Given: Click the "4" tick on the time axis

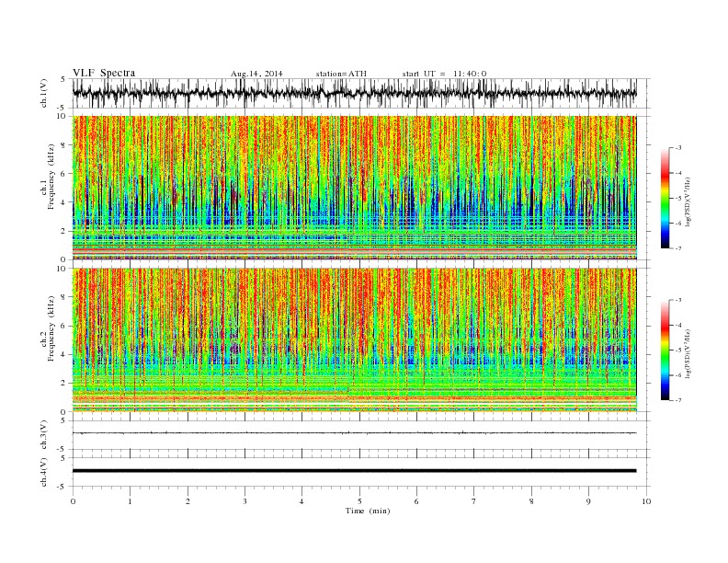Looking at the screenshot, I should [x=301, y=501].
